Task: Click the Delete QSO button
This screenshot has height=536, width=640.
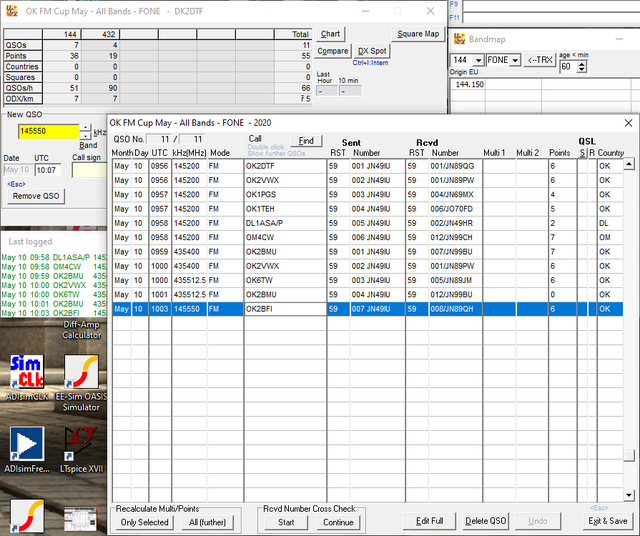Action: (486, 521)
